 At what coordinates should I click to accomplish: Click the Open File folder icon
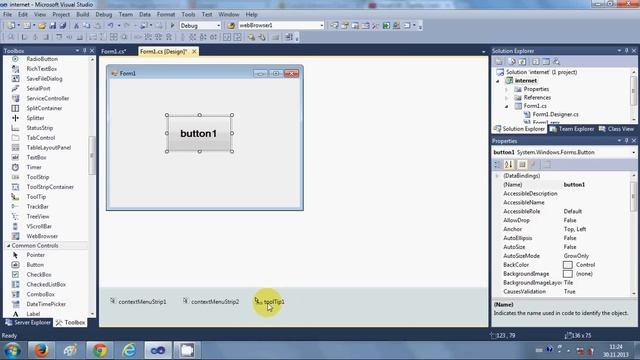(x=42, y=26)
